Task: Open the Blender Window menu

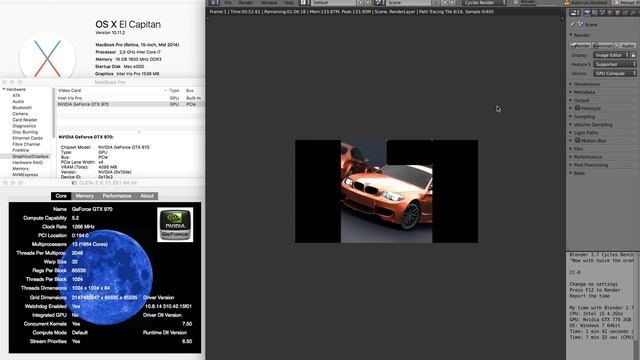Action: 269,2
